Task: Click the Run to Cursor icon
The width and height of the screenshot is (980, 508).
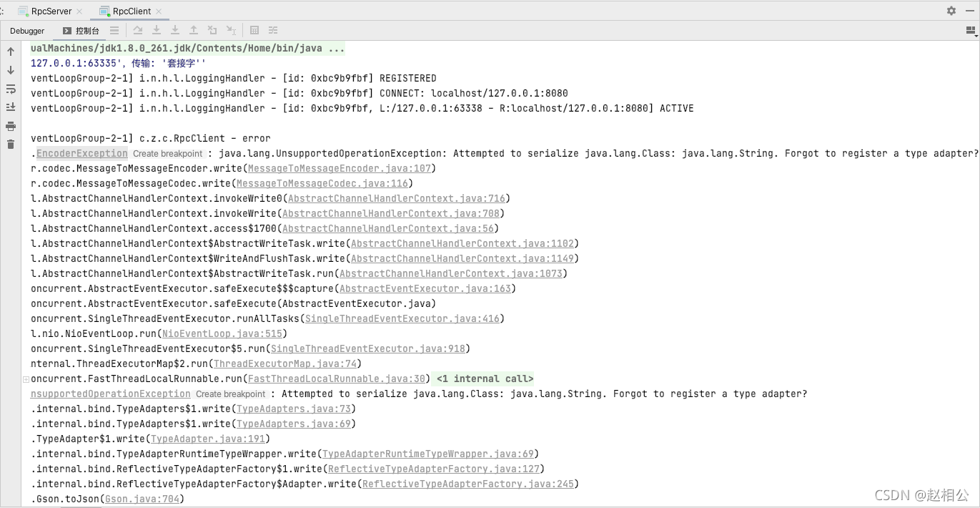Action: tap(231, 30)
